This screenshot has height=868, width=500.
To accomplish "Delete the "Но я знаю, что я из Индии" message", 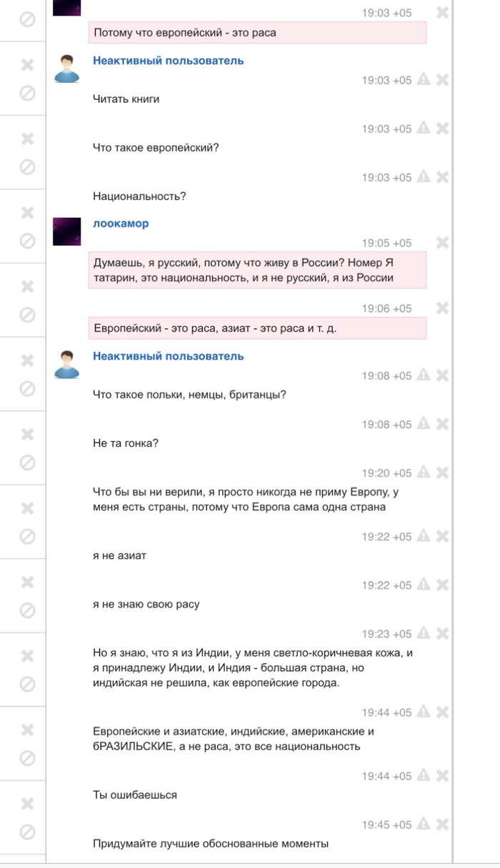I will (442, 634).
